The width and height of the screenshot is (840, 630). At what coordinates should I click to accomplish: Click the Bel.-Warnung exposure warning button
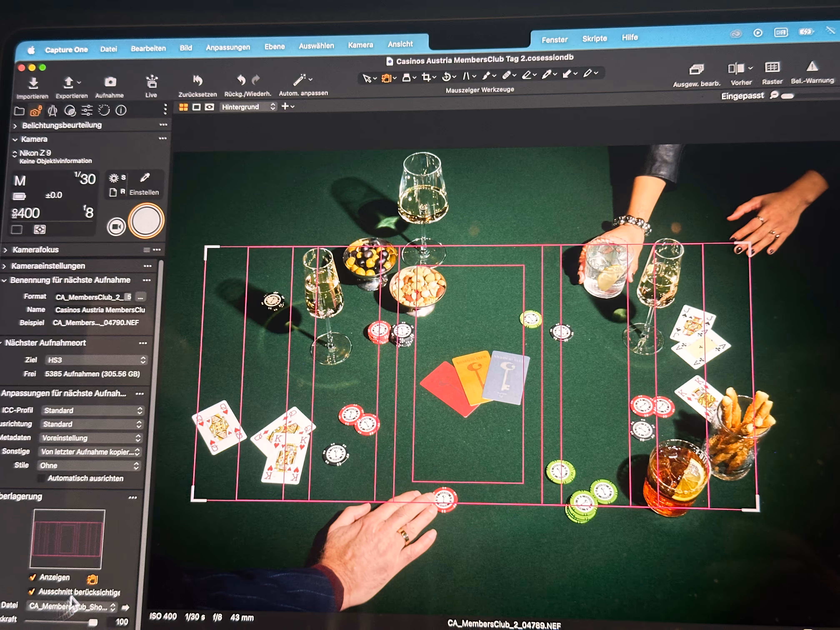click(812, 67)
